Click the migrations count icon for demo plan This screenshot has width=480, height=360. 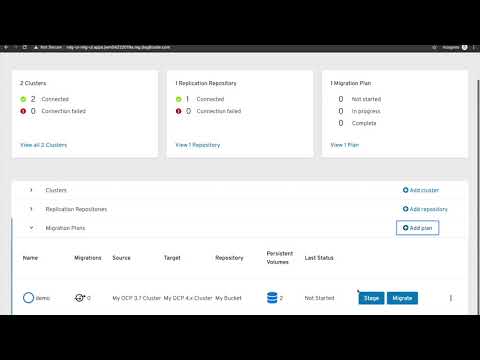[79, 298]
